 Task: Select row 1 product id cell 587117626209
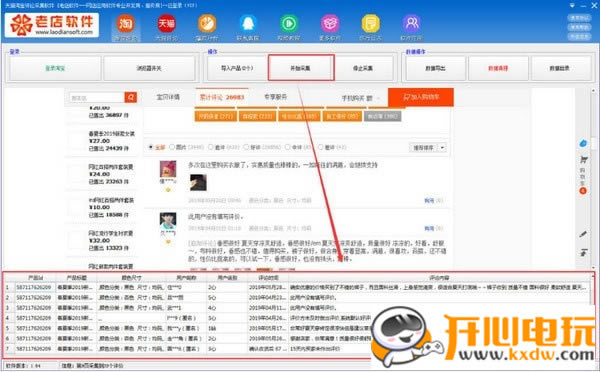[x=34, y=287]
